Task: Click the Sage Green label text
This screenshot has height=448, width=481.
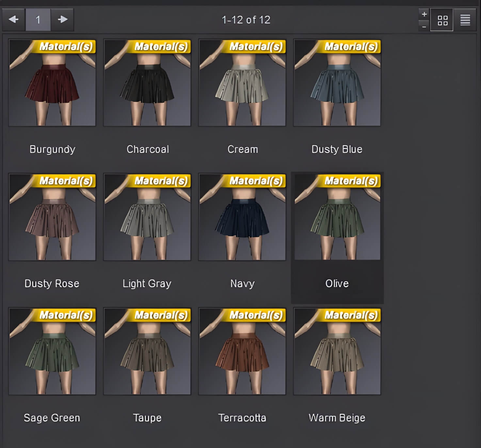Action: (x=52, y=418)
